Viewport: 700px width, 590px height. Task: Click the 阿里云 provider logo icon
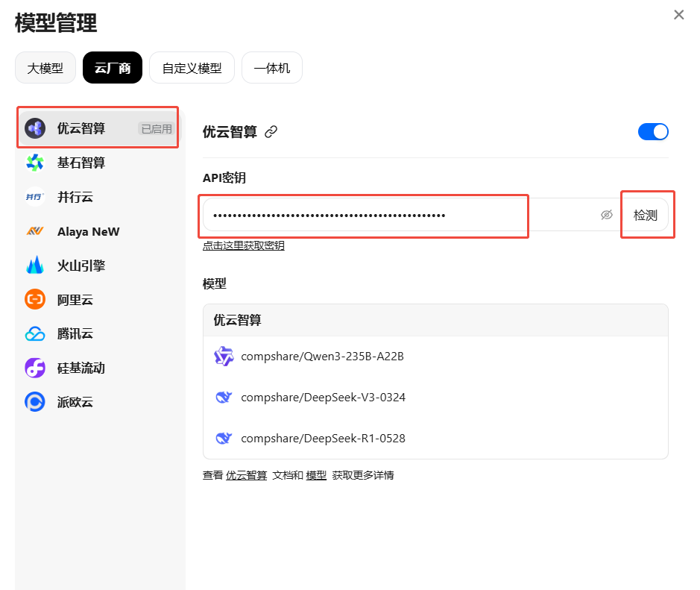pos(35,300)
